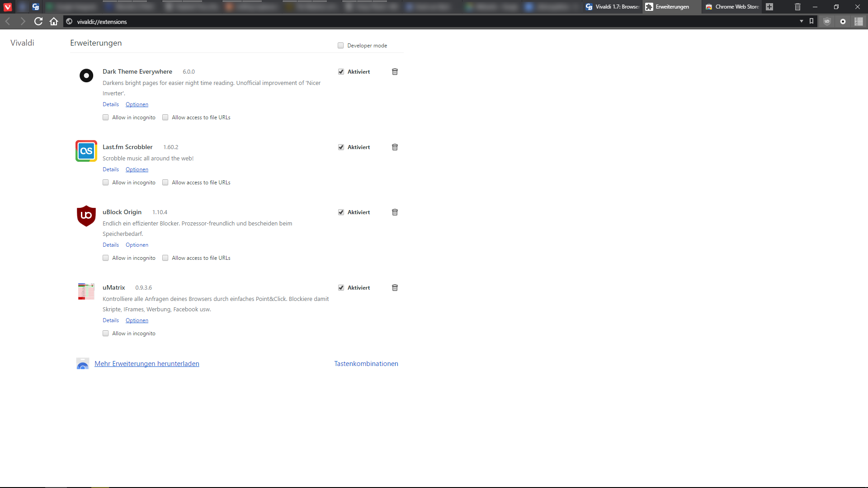Expand the address bar history dropdown arrow
868x488 pixels.
[801, 21]
